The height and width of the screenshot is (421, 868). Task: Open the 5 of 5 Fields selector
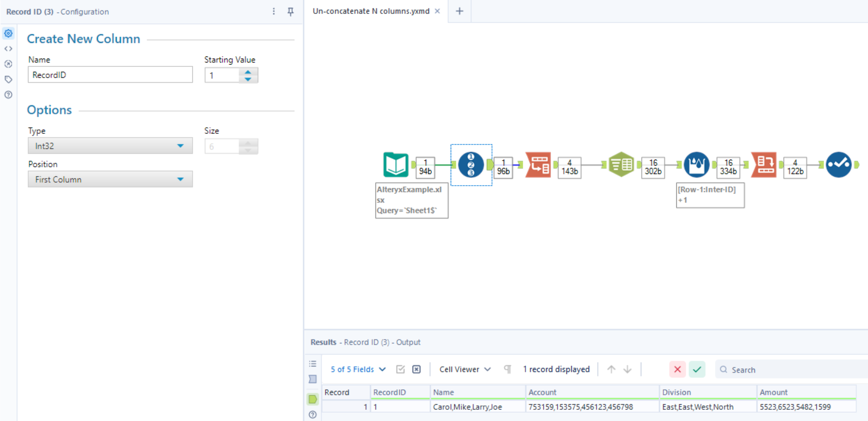357,369
